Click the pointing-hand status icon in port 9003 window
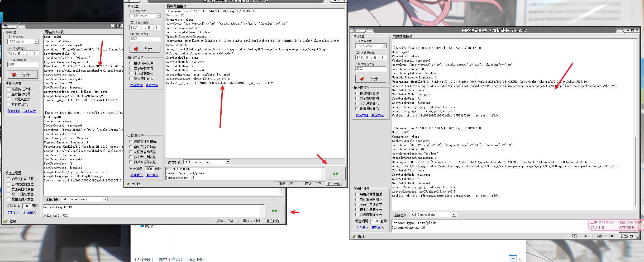Screen dimensions: 644x262 pos(128,184)
